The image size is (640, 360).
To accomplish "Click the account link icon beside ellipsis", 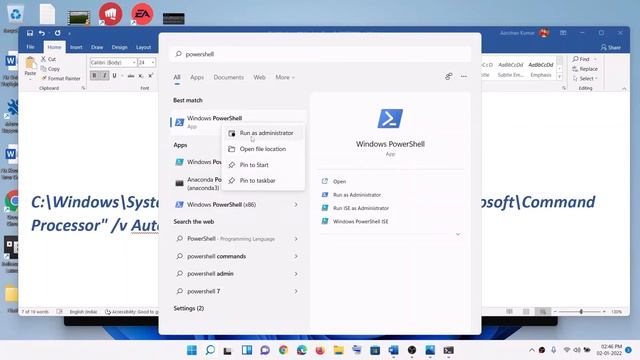I will point(449,76).
